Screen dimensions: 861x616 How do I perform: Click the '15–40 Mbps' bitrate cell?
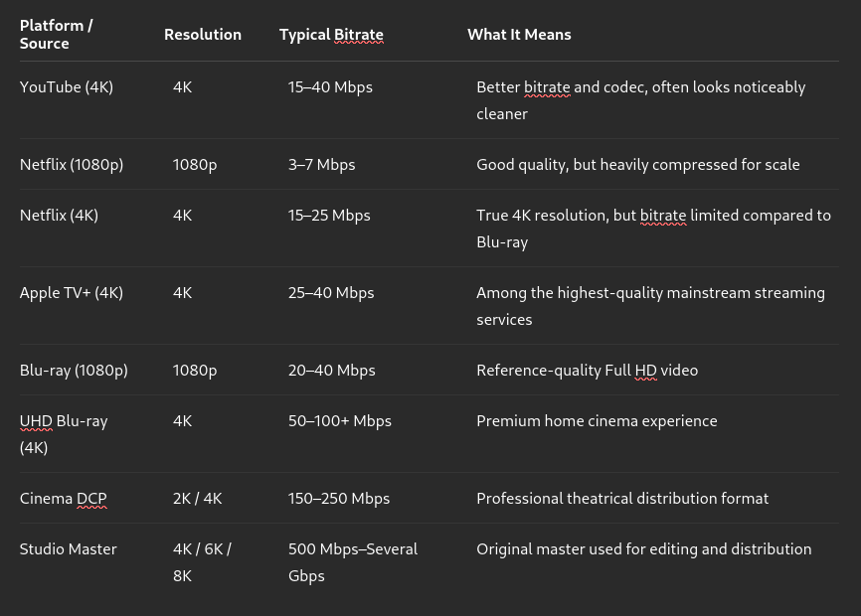coord(330,87)
